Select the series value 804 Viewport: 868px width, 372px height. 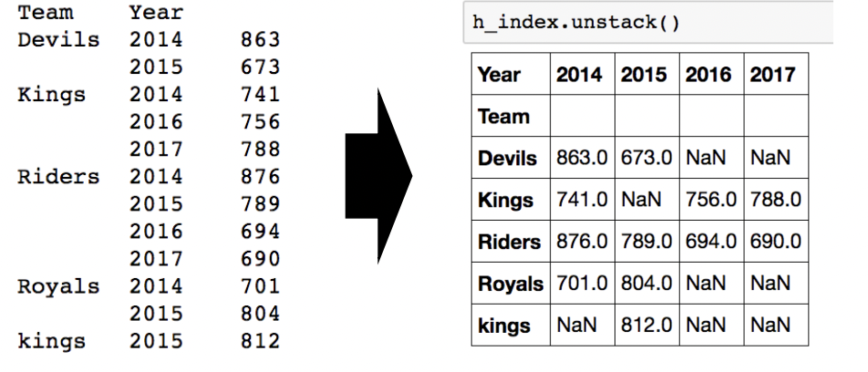[x=261, y=314]
